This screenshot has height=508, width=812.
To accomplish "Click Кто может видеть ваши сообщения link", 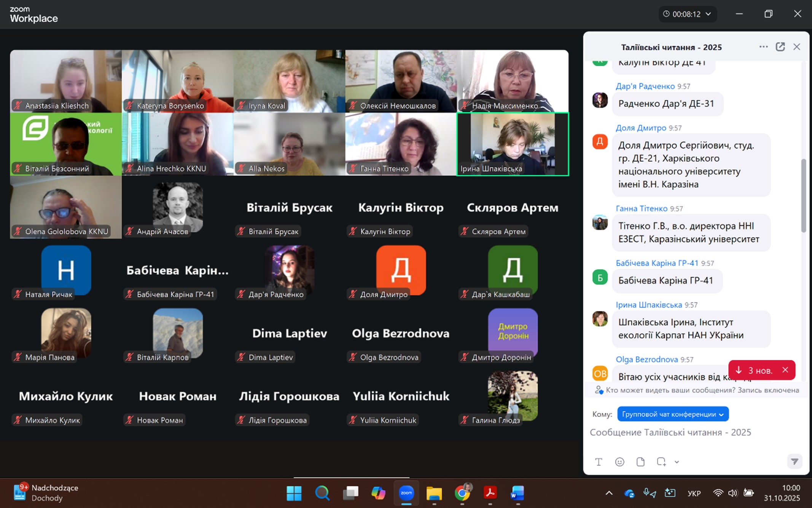I will (670, 390).
